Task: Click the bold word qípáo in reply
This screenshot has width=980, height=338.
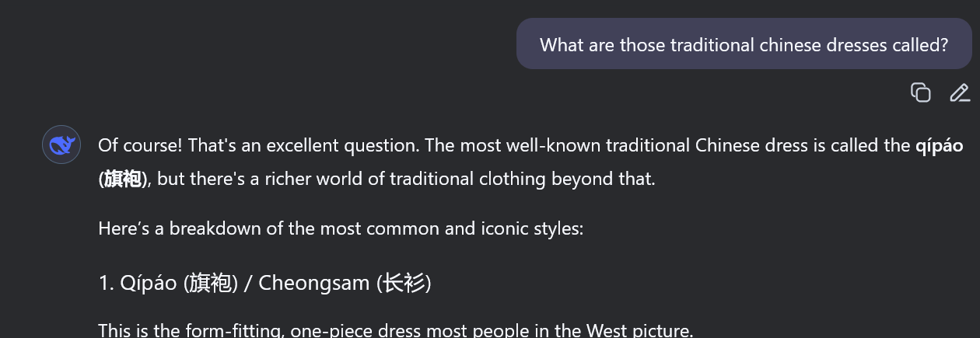Action: pyautogui.click(x=940, y=145)
